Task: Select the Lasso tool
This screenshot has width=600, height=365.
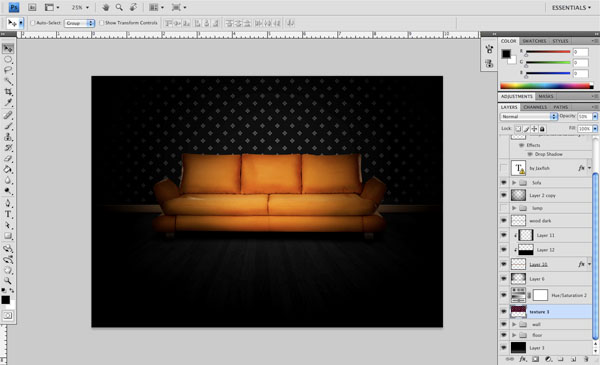Action: click(x=8, y=70)
